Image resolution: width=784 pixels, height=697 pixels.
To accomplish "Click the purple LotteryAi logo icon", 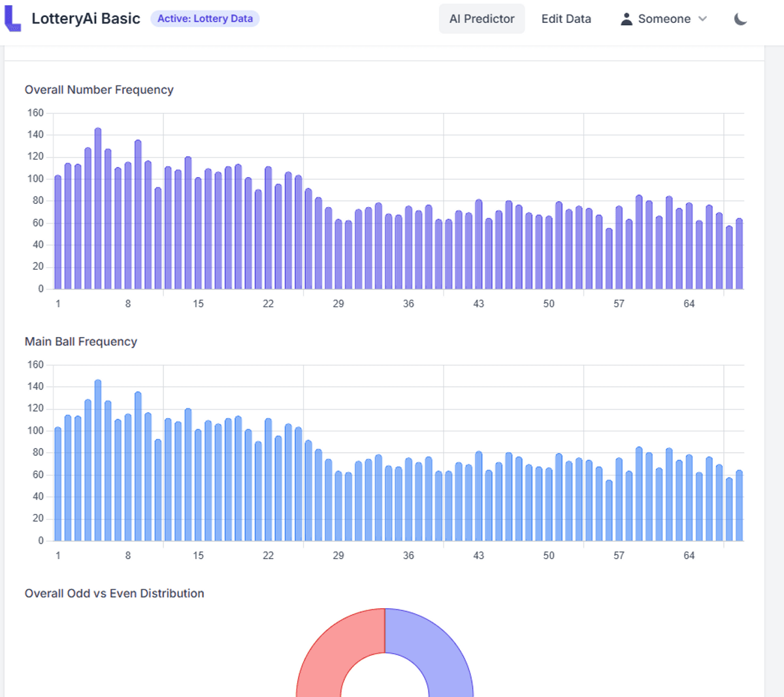I will [x=12, y=18].
